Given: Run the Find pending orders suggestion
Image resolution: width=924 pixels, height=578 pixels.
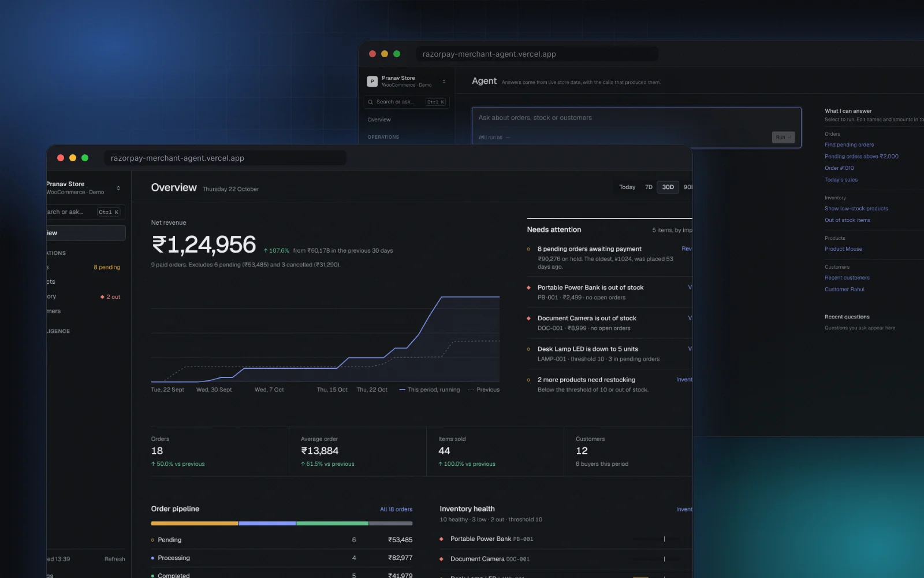Looking at the screenshot, I should 849,145.
